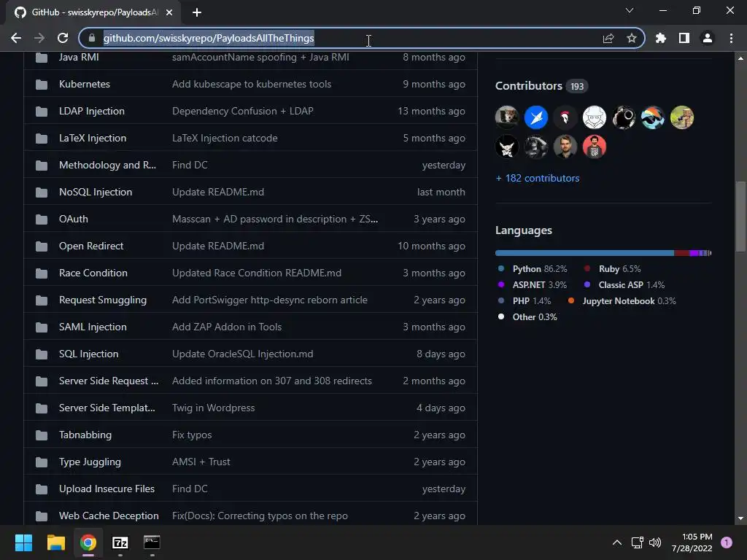Open the blue paper-plane contributor avatar
This screenshot has height=560, width=747.
coord(536,117)
